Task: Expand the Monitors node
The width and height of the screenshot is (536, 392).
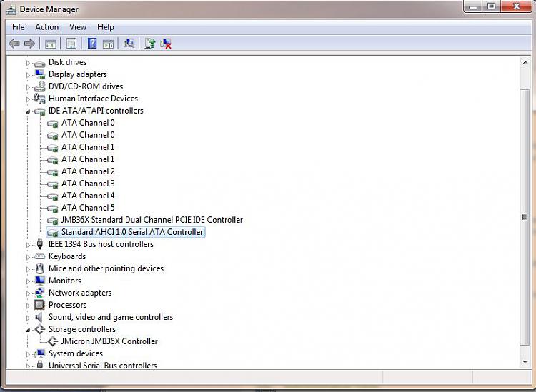Action: point(28,281)
